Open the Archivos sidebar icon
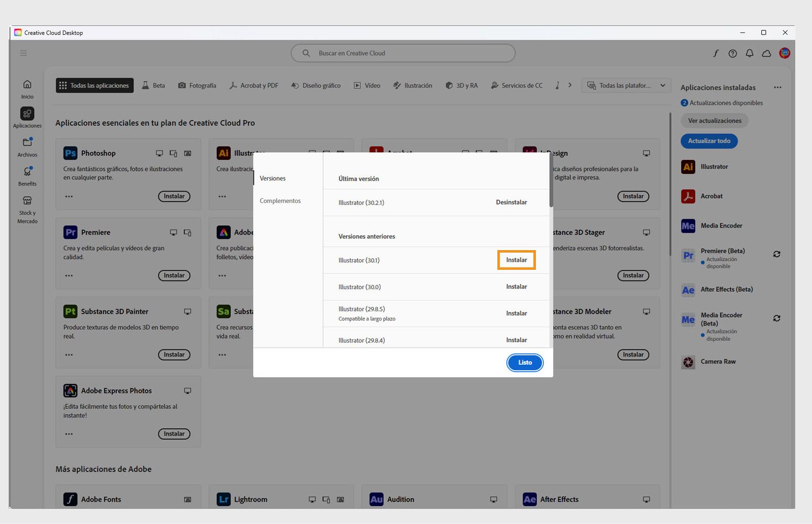This screenshot has width=812, height=524. click(x=26, y=145)
